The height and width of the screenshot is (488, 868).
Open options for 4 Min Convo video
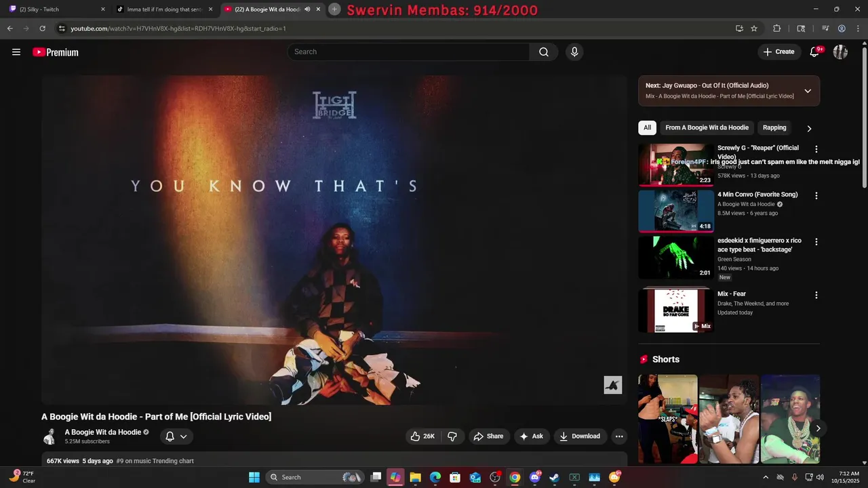tap(816, 196)
